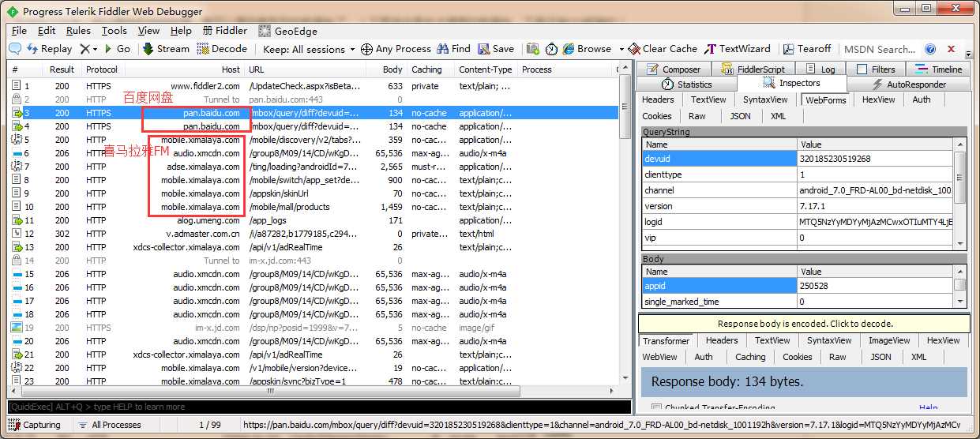Open the Keep: All sessions dropdown
This screenshot has width=980, height=439.
coord(310,49)
